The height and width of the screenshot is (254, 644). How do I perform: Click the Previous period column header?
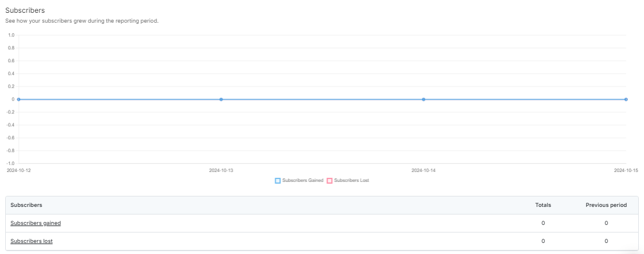[x=606, y=205]
